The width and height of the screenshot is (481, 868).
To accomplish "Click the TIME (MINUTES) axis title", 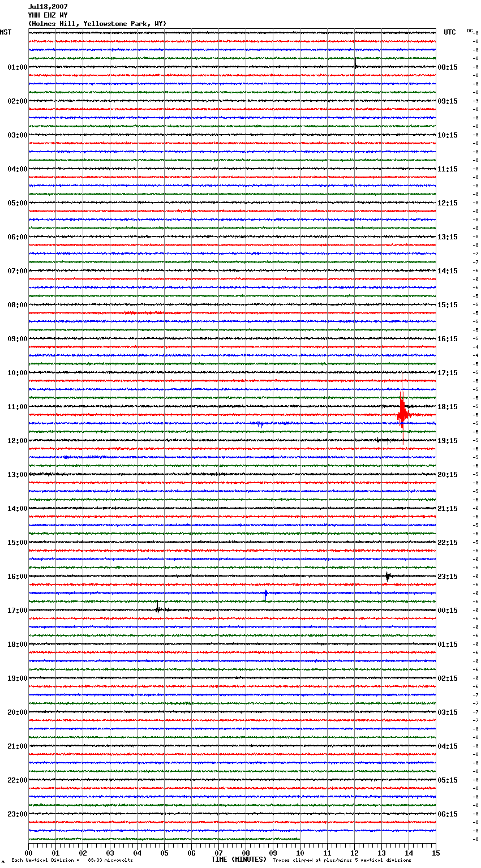I will [x=239, y=860].
